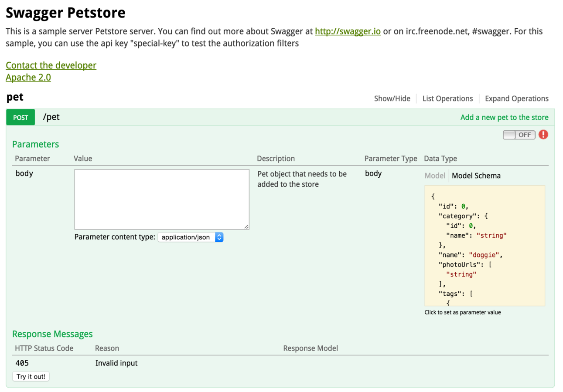Click the 405 status code cell

[x=22, y=363]
